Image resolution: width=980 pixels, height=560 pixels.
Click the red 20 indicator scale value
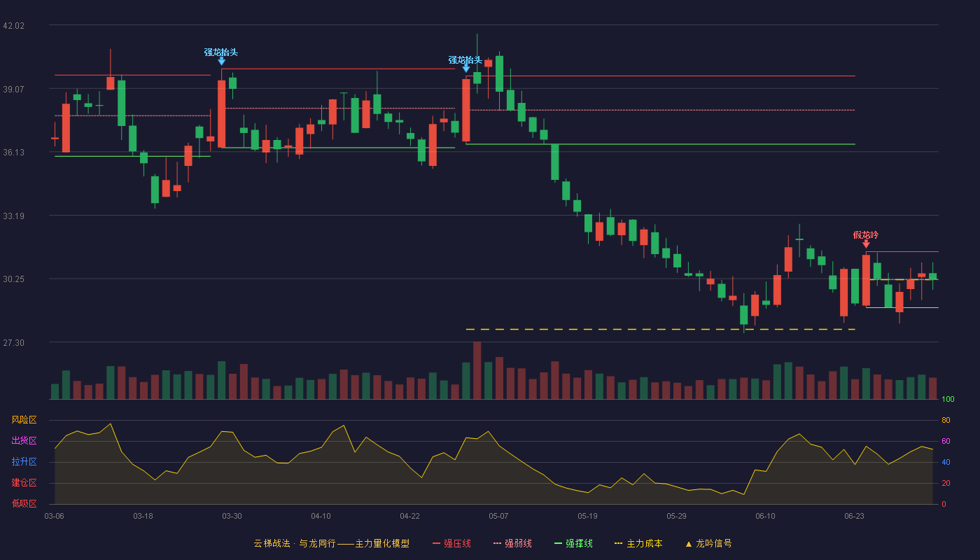click(946, 483)
